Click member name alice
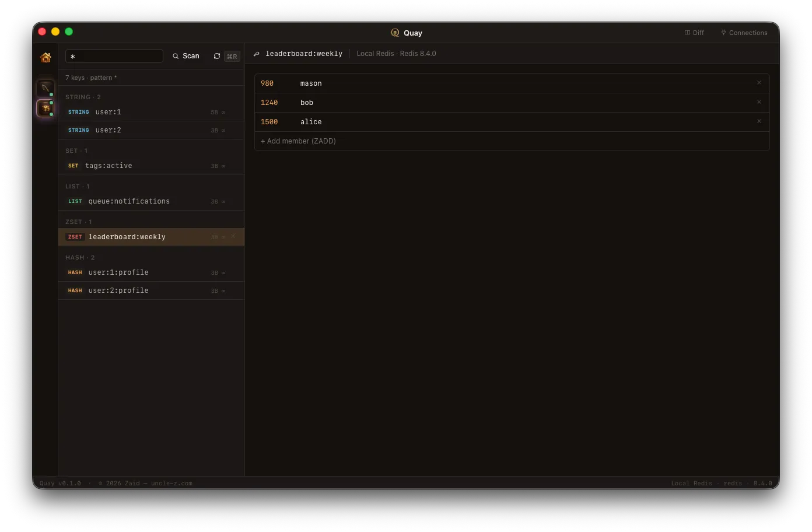812x532 pixels. (x=311, y=122)
